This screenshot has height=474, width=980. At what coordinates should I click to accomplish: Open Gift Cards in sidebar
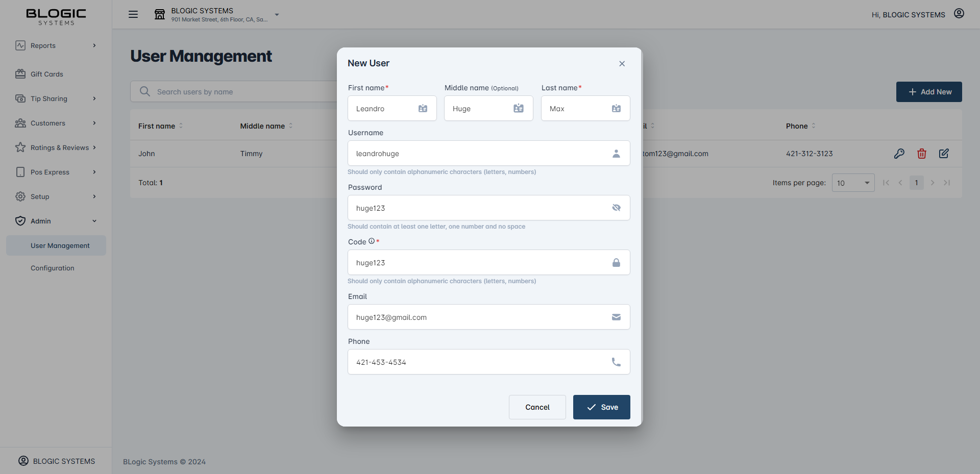tap(56, 74)
